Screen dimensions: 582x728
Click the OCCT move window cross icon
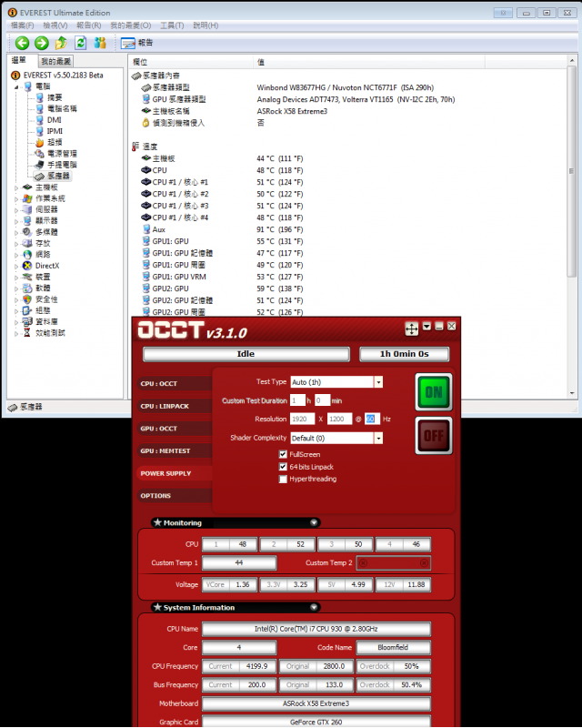click(x=411, y=329)
